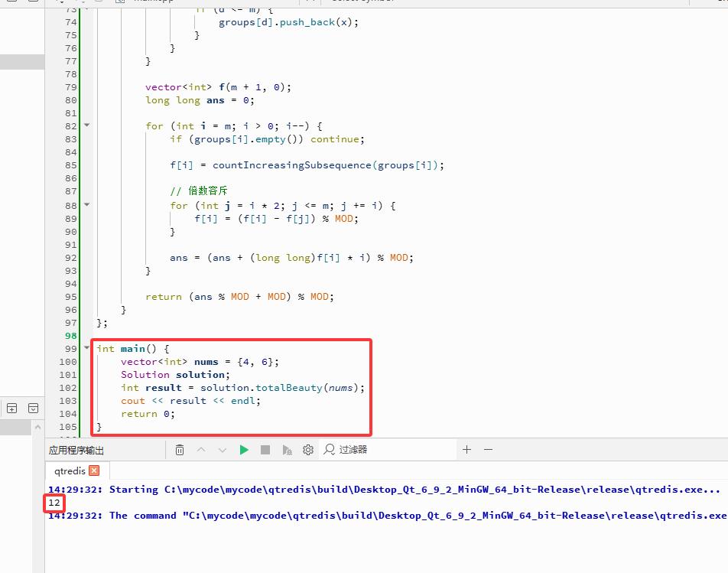Stop the running program with the square button
Viewport: 728px width, 573px height.
click(x=265, y=450)
